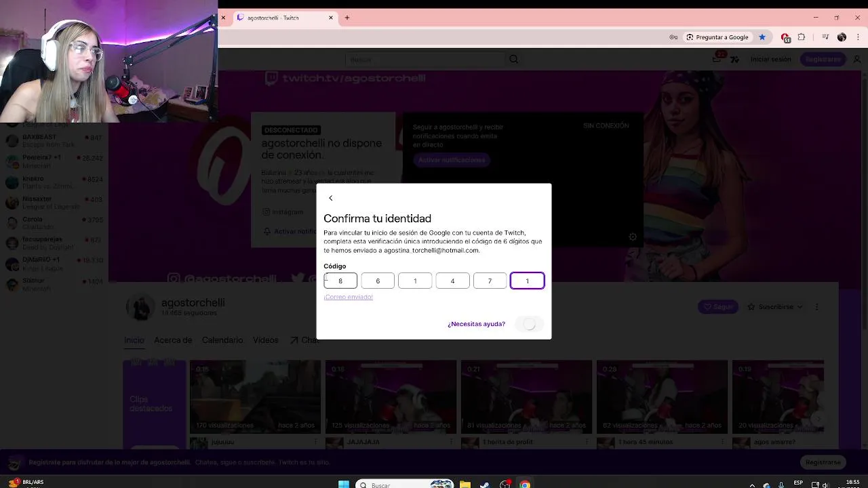Viewport: 868px width, 488px height.
Task: Open a new Chrome tab with plus icon
Action: (347, 18)
